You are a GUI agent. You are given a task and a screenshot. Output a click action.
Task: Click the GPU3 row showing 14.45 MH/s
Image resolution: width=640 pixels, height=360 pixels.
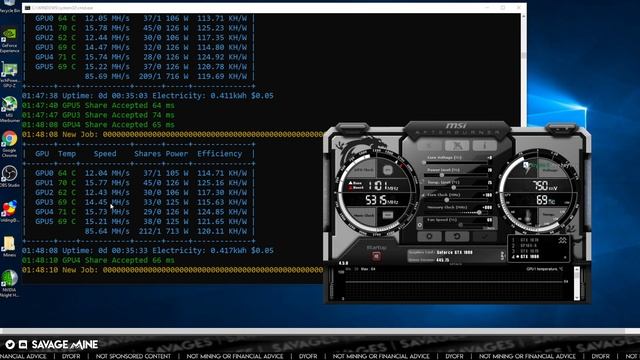(x=141, y=202)
